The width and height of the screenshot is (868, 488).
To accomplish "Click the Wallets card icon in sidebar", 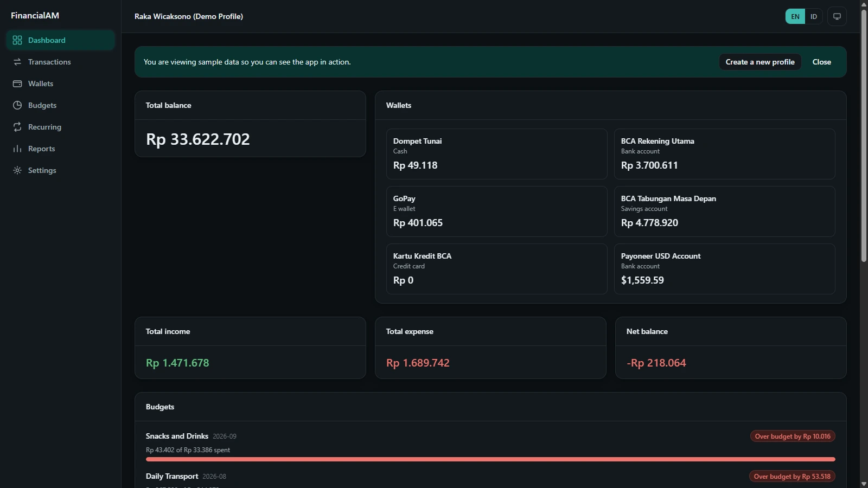I will (x=17, y=84).
